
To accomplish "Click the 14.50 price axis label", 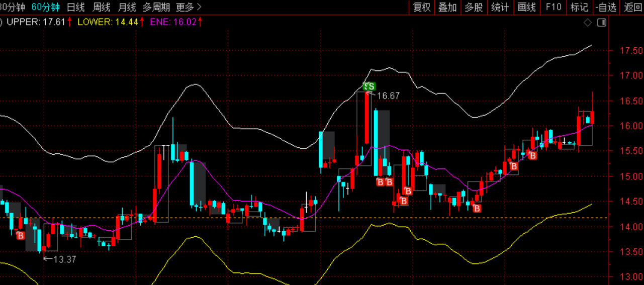I will click(x=631, y=202).
